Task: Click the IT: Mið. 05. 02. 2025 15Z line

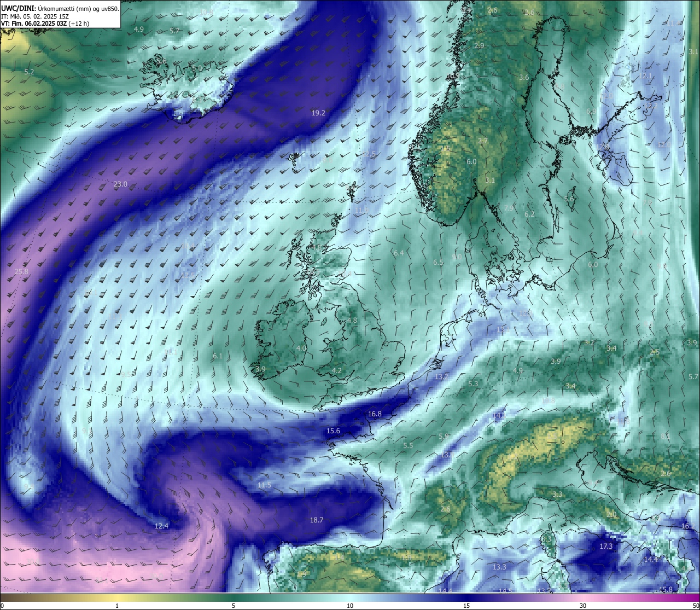Action: tap(35, 16)
